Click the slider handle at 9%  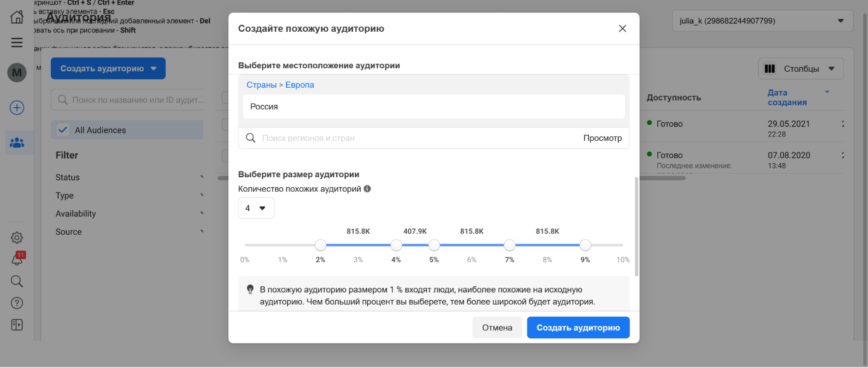pyautogui.click(x=585, y=245)
